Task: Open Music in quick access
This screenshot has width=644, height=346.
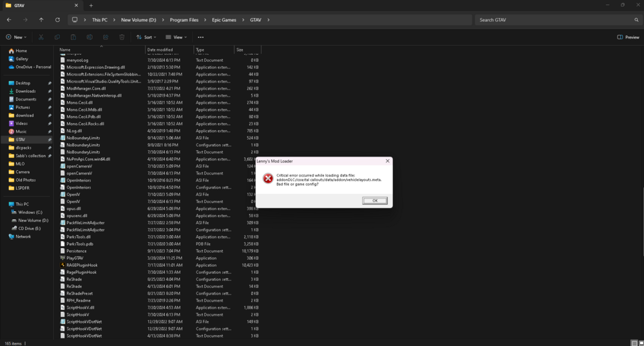Action: pos(17,131)
